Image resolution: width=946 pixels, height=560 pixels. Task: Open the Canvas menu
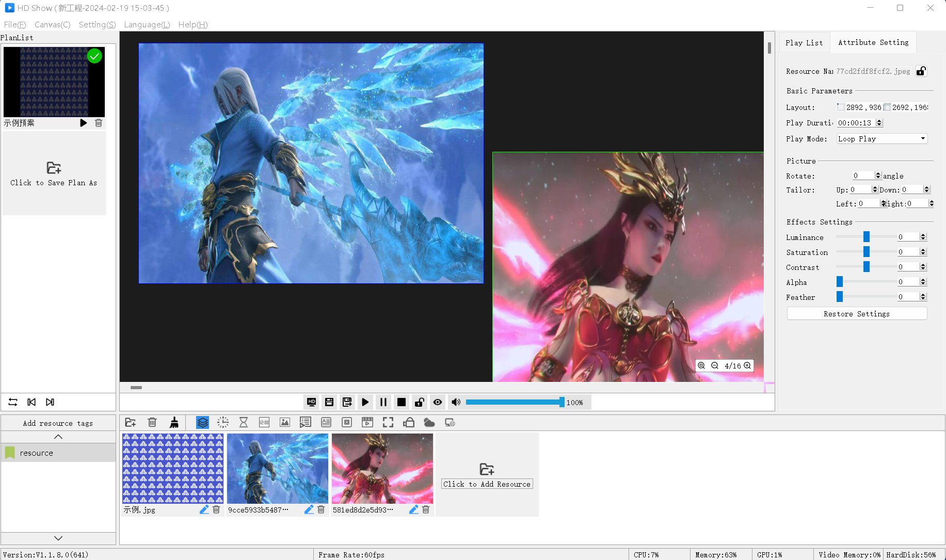click(52, 24)
